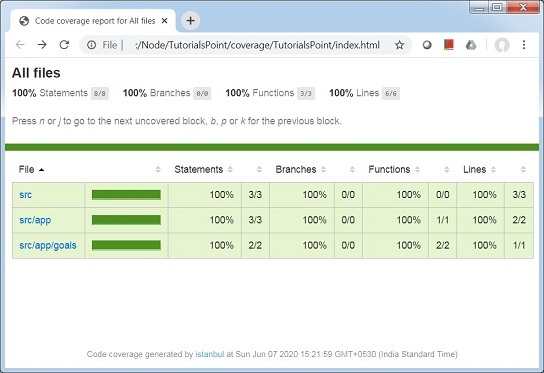Sort by Statements count column arrows
The image size is (544, 373).
[259, 169]
